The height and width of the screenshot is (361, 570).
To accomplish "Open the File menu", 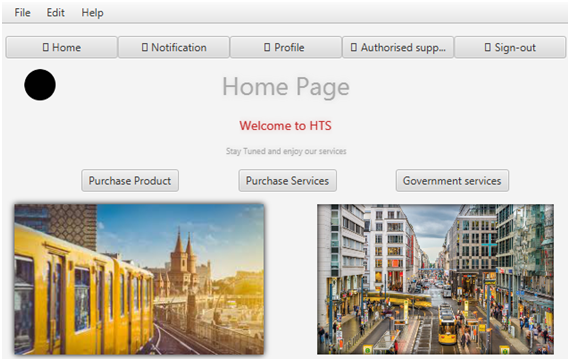I will [22, 13].
